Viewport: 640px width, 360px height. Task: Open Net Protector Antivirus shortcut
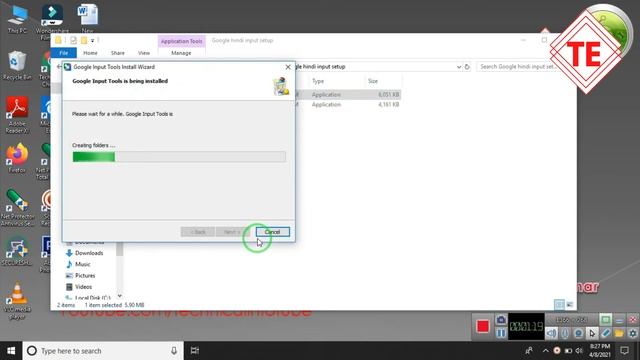coord(17,208)
